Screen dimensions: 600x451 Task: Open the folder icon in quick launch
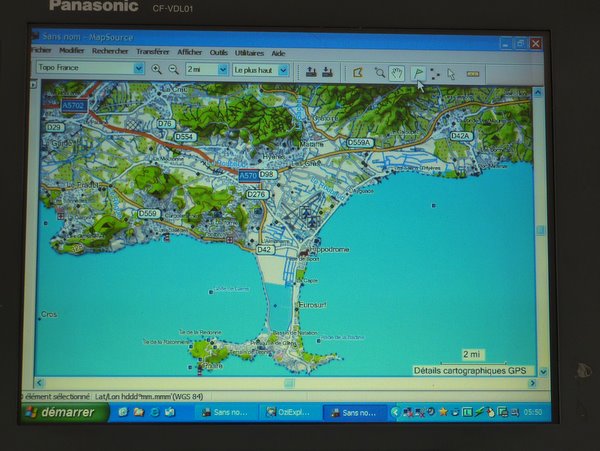pos(139,412)
